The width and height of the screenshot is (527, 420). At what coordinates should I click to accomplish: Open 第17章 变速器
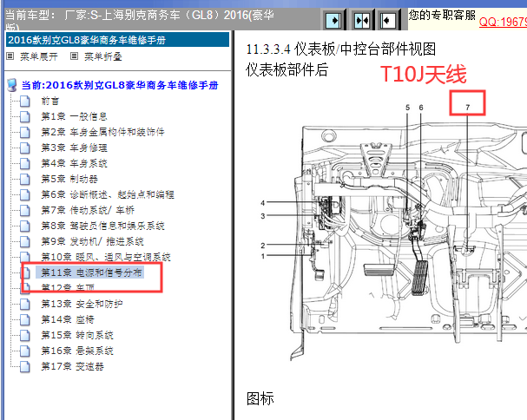tap(72, 366)
